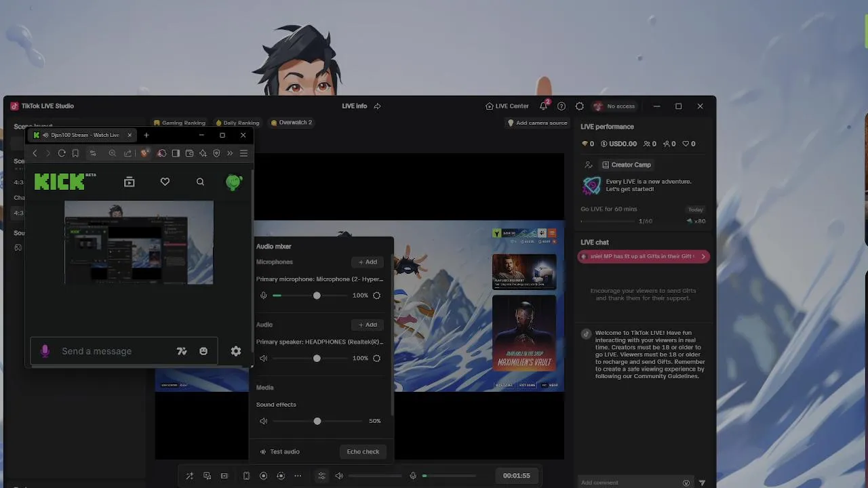Open the browser wallet icon

(x=189, y=153)
